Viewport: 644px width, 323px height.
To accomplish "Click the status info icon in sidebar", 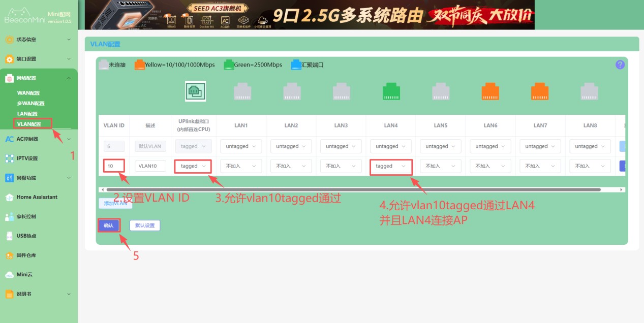I will tap(9, 39).
